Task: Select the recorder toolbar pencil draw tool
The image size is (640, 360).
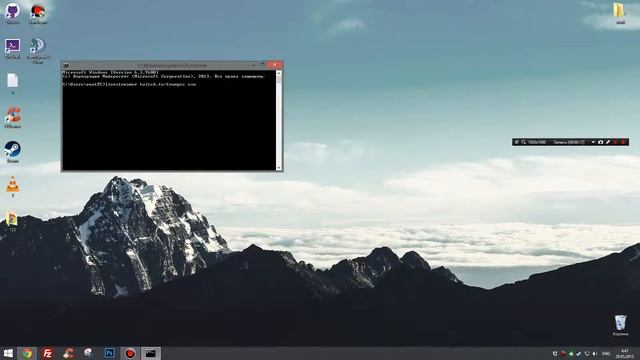Action: (608, 142)
